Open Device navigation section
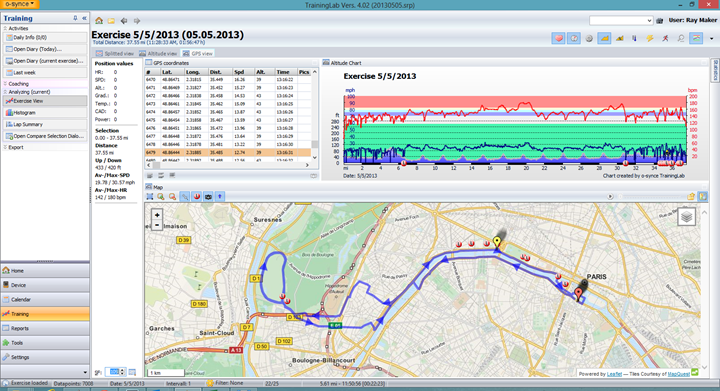This screenshot has width=720, height=391. point(45,285)
